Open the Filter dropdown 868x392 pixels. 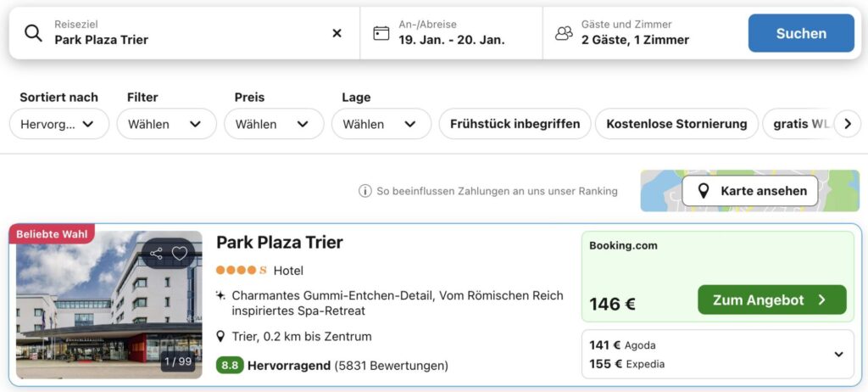166,124
